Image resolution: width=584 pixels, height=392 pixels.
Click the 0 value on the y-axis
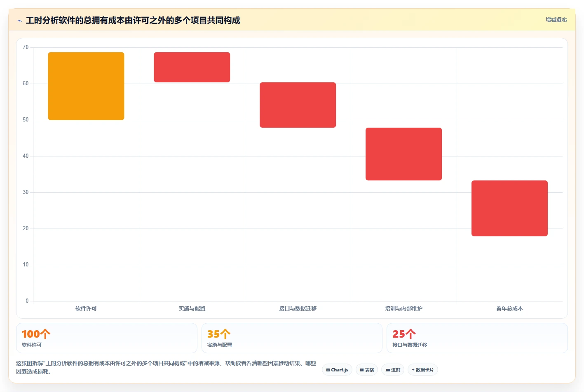point(27,301)
